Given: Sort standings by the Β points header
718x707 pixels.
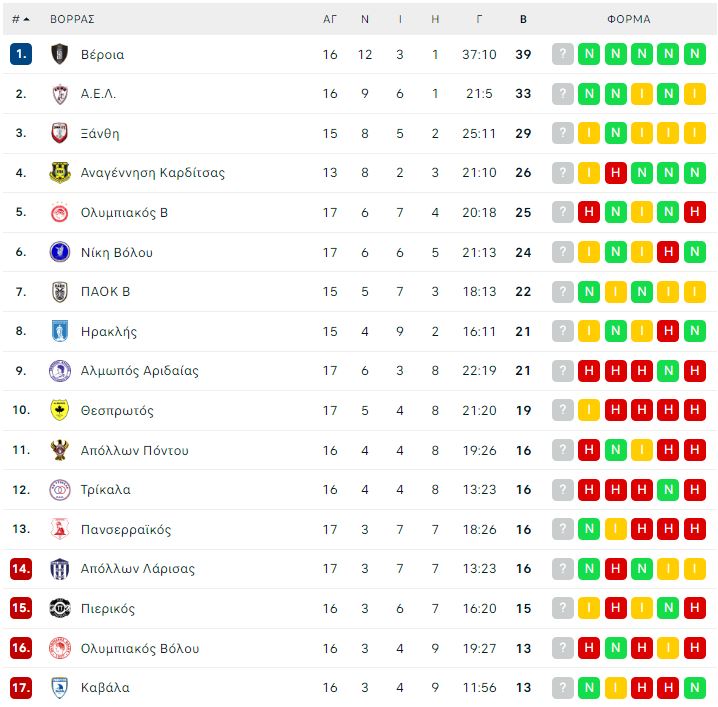Looking at the screenshot, I should tap(523, 19).
